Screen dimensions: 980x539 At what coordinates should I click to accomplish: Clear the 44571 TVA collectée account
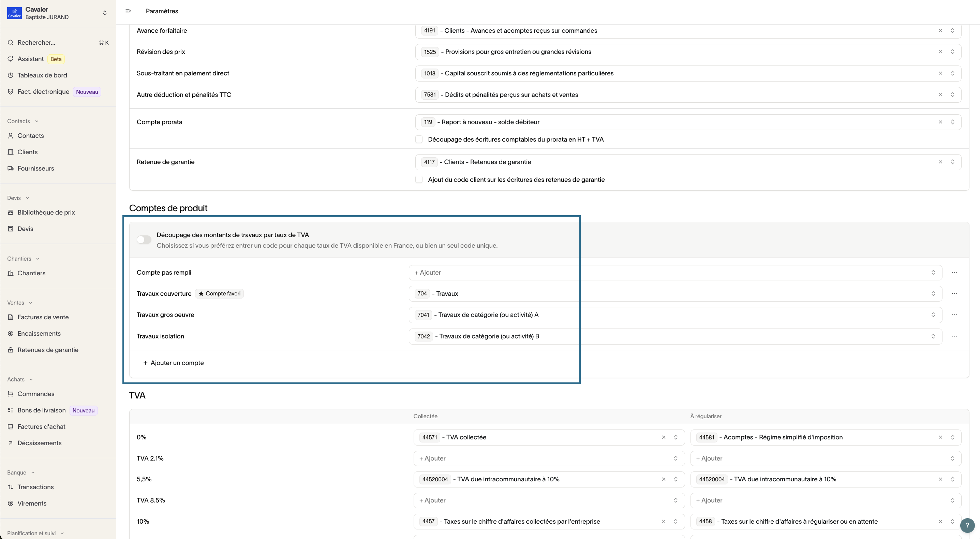pyautogui.click(x=664, y=437)
